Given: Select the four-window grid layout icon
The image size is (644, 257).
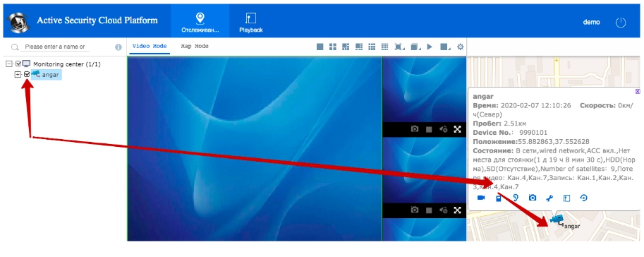Looking at the screenshot, I should [x=333, y=47].
